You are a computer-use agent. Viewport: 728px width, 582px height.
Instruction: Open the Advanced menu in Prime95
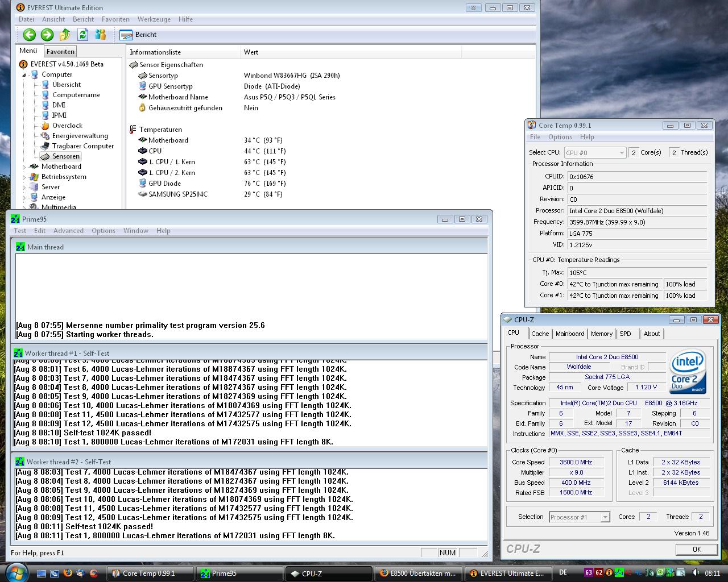click(x=68, y=231)
